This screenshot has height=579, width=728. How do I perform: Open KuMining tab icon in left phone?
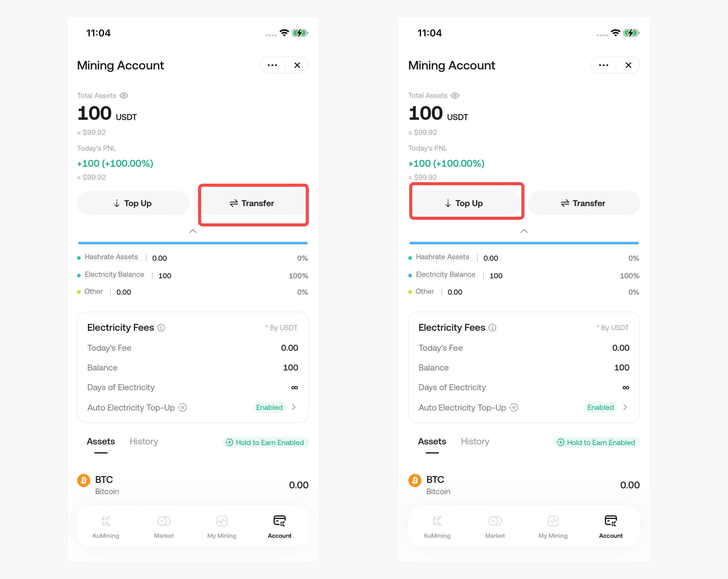(106, 521)
